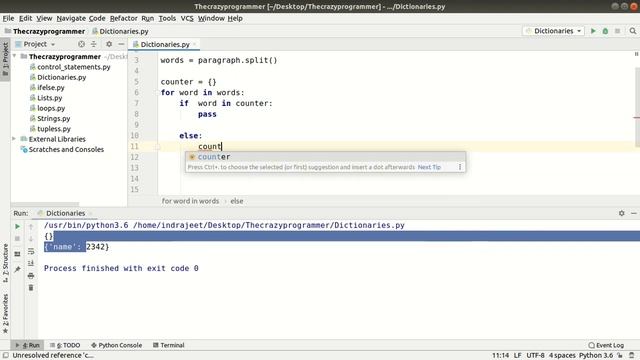Image resolution: width=640 pixels, height=360 pixels.
Task: Click the lock icon in status bar
Action: [620, 356]
